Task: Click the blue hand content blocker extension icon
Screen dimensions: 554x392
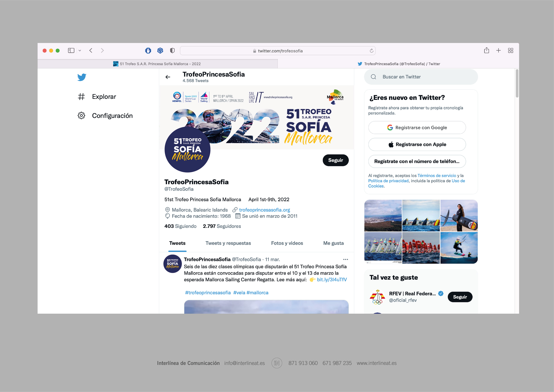Action: 148,51
